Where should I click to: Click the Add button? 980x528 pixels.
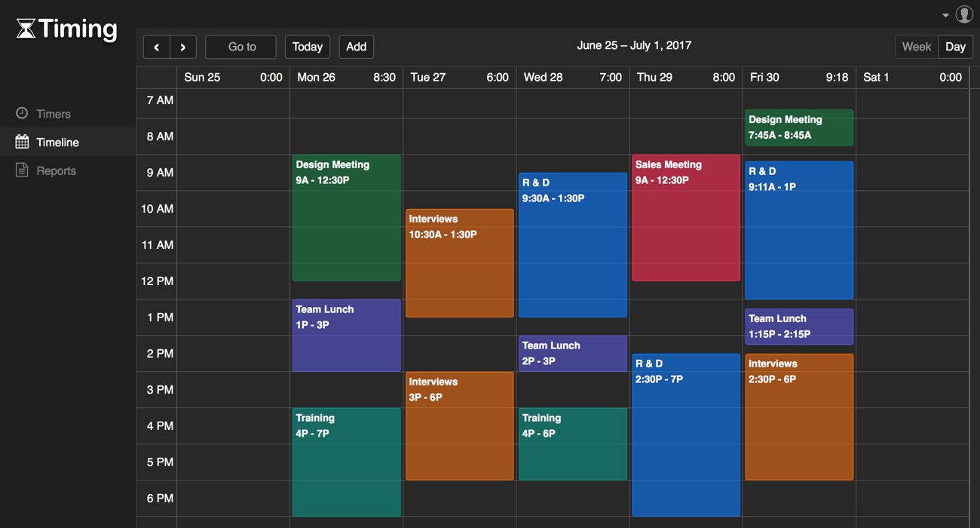356,47
